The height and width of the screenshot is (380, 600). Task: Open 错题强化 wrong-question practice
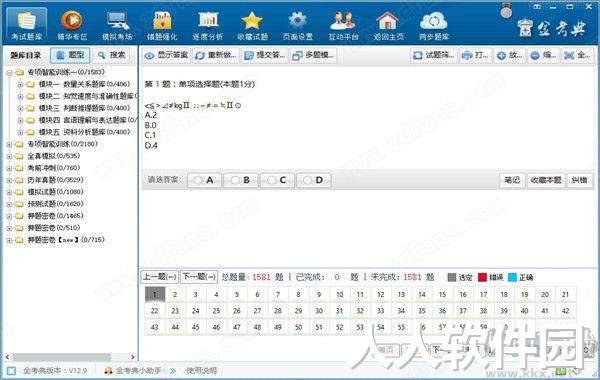click(162, 26)
